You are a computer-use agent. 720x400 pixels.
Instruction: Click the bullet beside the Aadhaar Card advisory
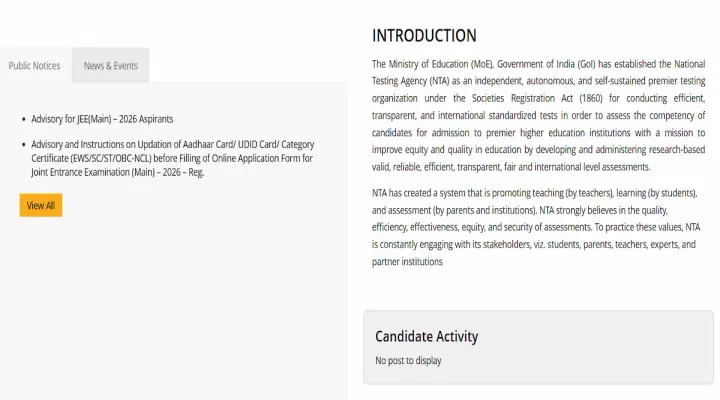[24, 145]
